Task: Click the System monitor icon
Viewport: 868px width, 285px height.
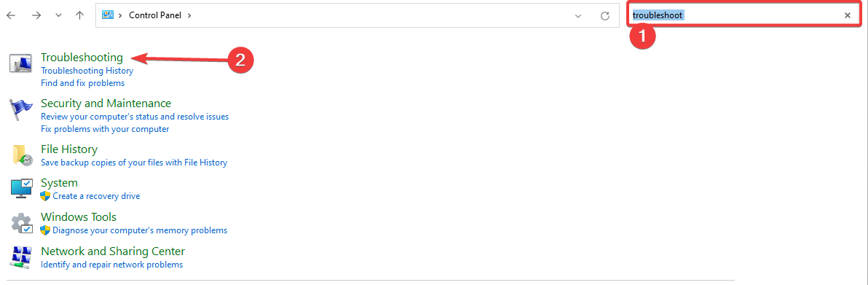Action: [22, 189]
